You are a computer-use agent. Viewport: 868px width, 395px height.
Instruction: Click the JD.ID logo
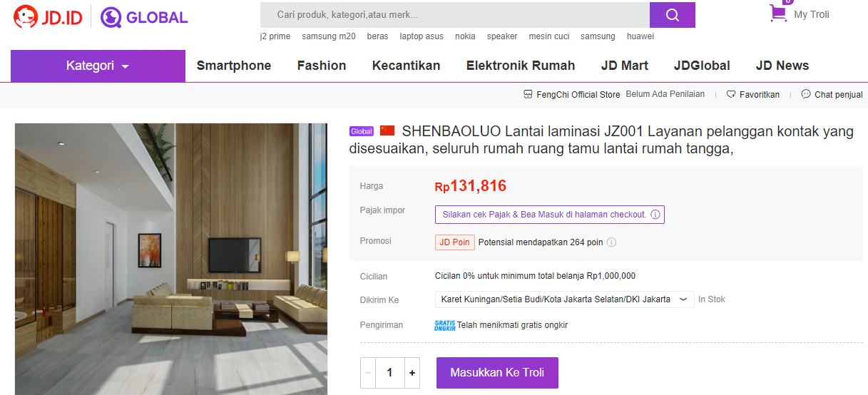48,17
